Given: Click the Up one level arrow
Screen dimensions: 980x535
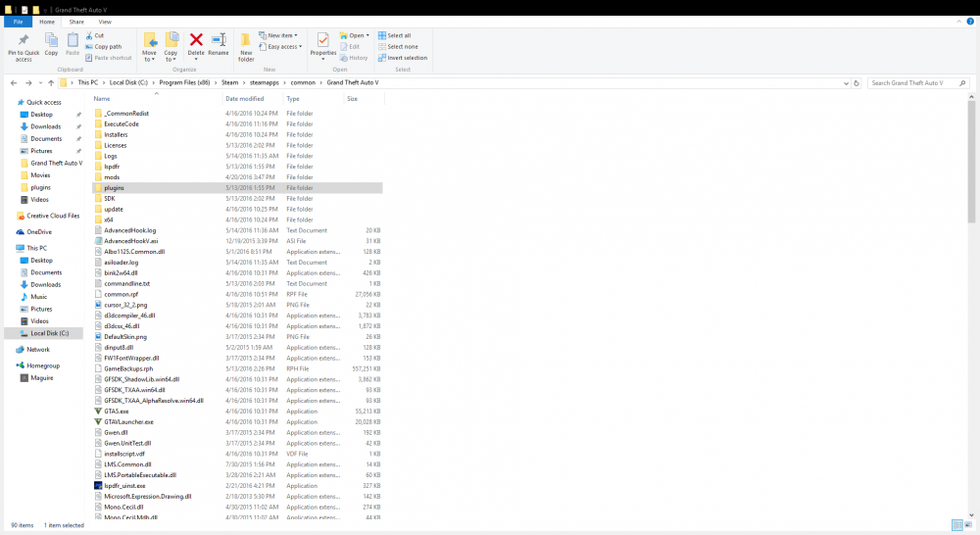Looking at the screenshot, I should [51, 82].
